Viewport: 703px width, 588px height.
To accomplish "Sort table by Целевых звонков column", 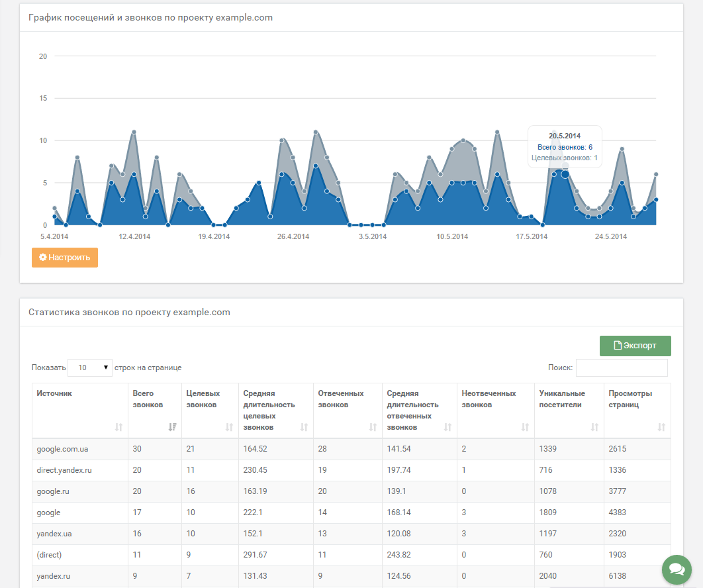I will (x=229, y=427).
